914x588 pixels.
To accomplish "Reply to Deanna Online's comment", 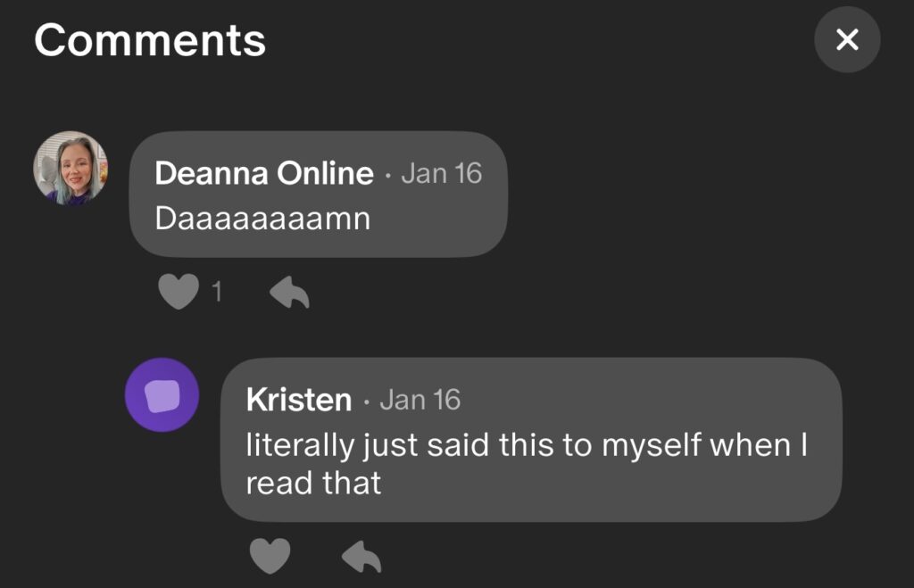I will click(289, 292).
